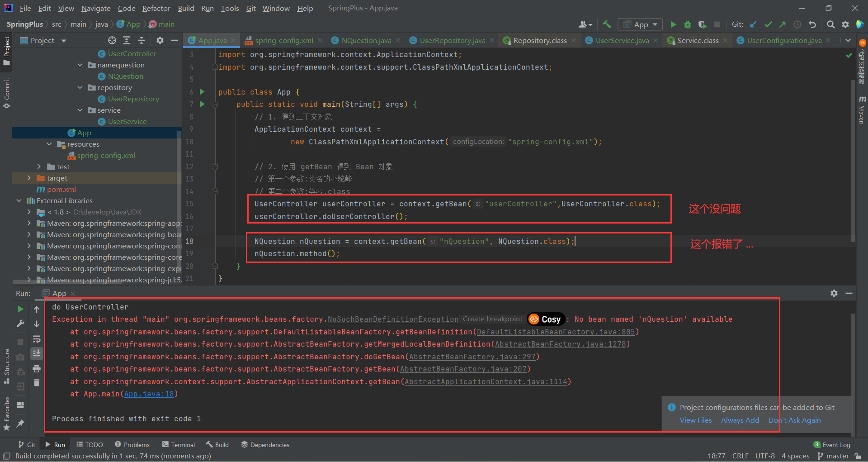Open Project panel options gear
This screenshot has height=462, width=868.
(160, 40)
